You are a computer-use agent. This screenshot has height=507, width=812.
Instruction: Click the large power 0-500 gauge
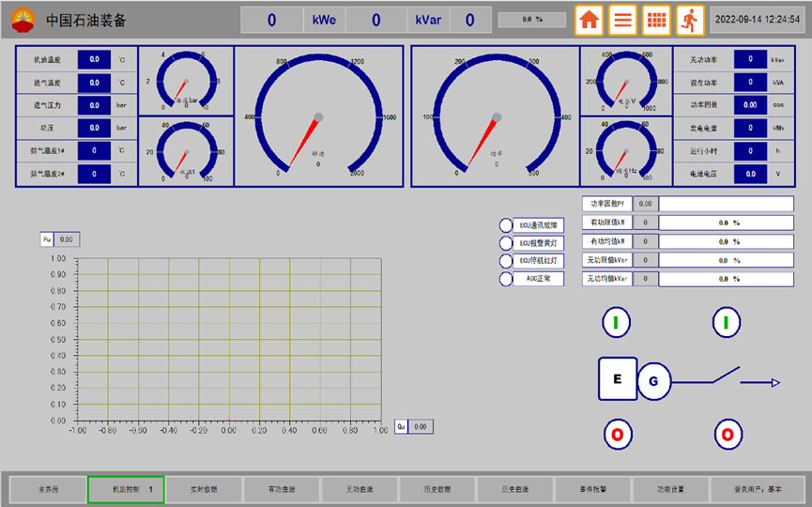(x=497, y=116)
